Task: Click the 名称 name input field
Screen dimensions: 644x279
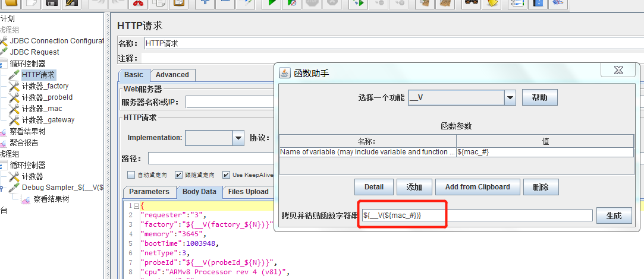Action: point(394,43)
